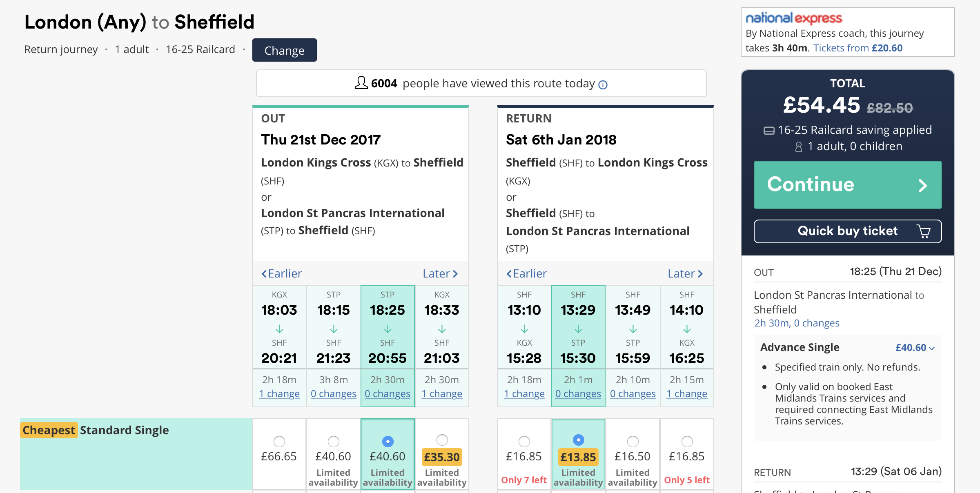Select the £66.65 outbound fare radio button
The image size is (980, 493).
pos(279,441)
